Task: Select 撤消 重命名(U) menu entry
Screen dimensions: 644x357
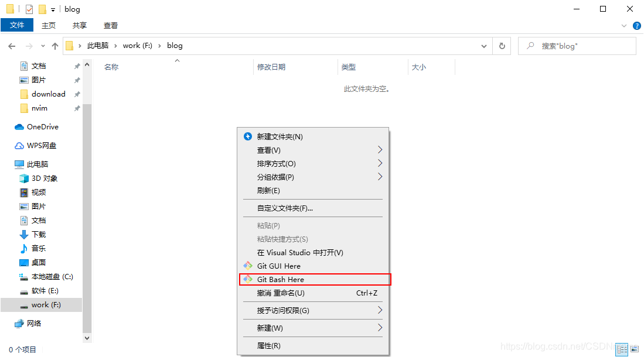Action: (x=313, y=293)
